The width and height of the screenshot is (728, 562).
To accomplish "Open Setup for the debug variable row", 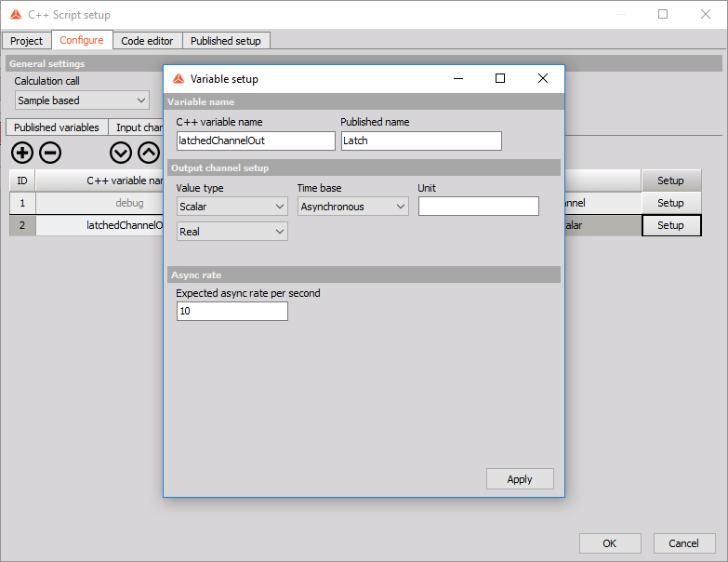I will [x=671, y=203].
